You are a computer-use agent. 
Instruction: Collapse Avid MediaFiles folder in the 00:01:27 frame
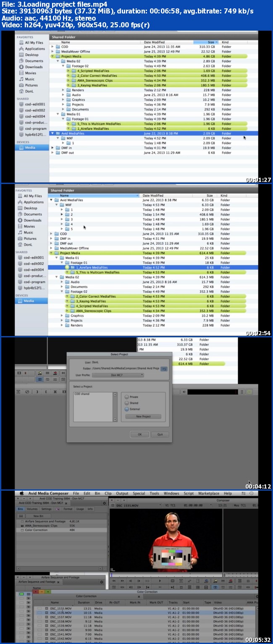(x=52, y=134)
